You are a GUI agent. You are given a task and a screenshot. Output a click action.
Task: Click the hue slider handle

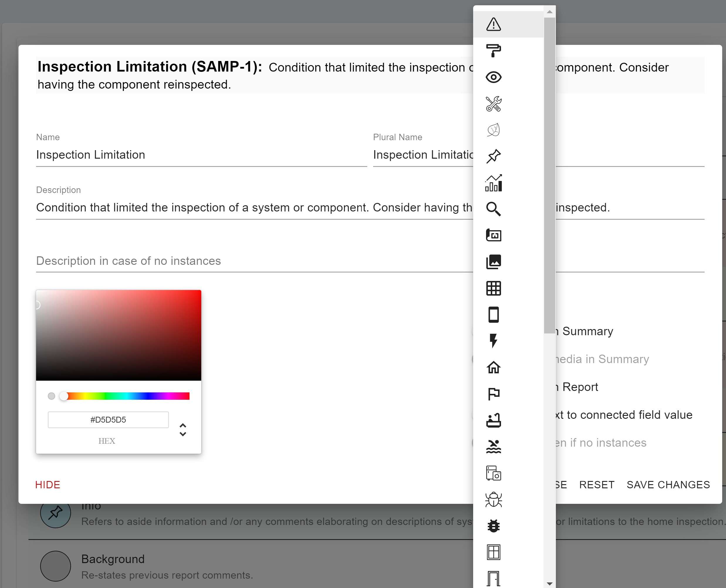[x=64, y=396]
